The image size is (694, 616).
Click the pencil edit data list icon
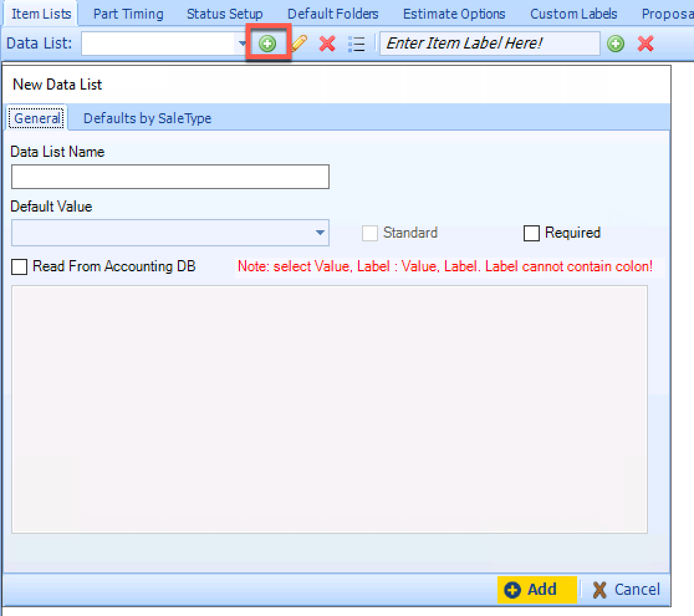[299, 44]
